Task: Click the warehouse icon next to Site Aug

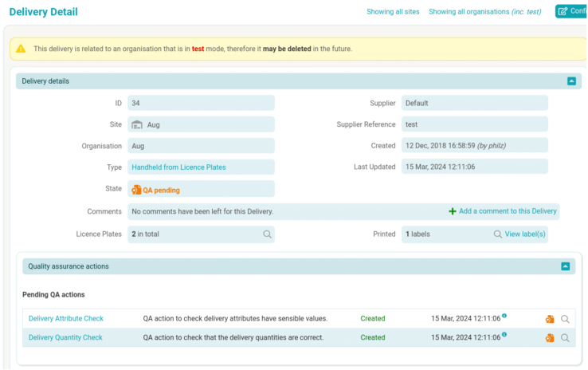Action: coord(137,125)
